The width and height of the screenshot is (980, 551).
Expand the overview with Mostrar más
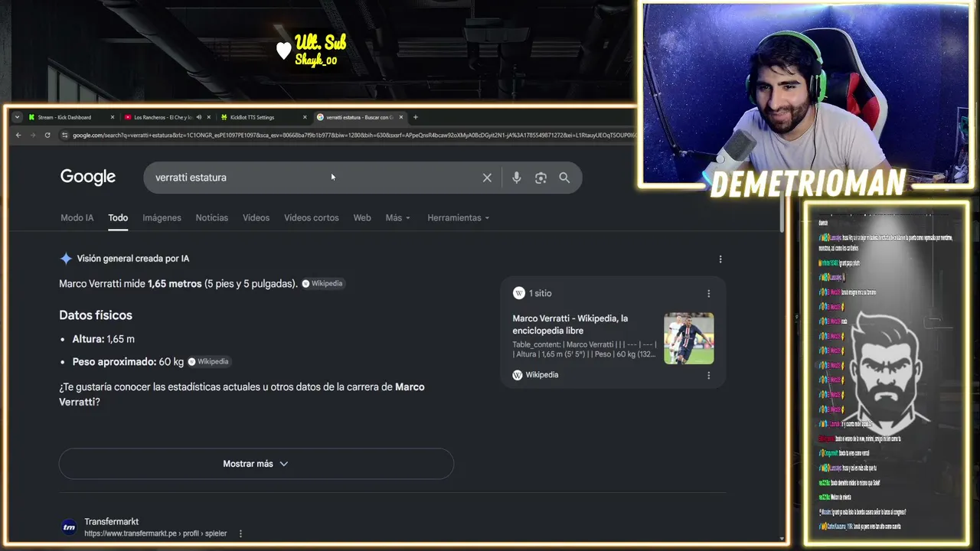pyautogui.click(x=256, y=464)
